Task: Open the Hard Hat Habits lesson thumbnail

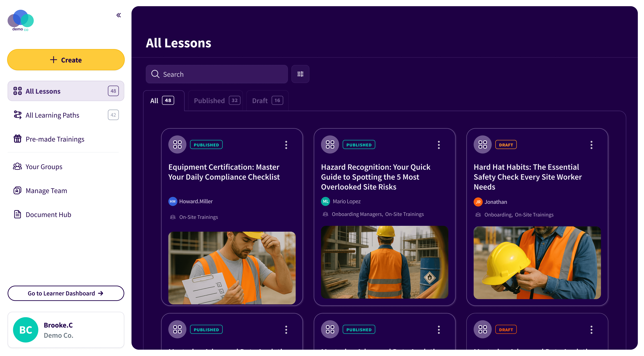Action: pos(537,263)
